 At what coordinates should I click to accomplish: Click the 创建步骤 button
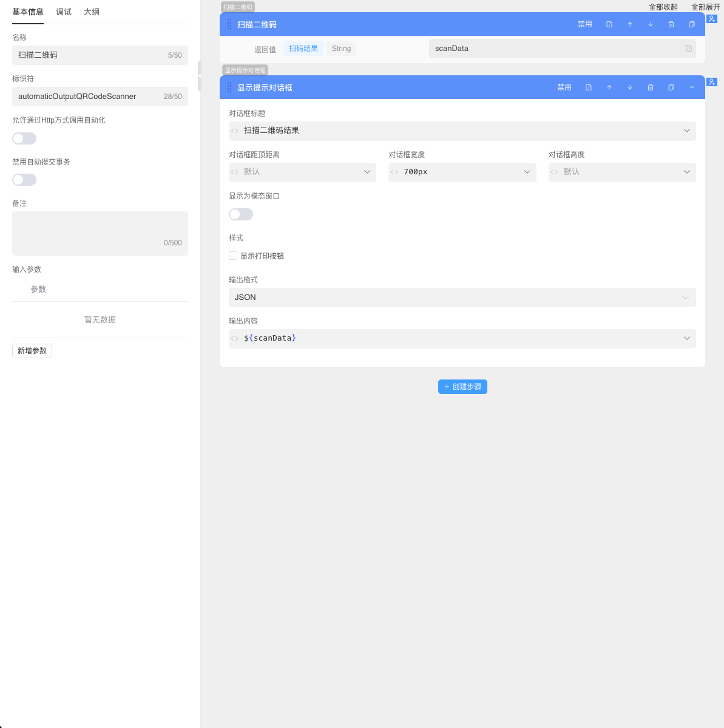coord(462,387)
